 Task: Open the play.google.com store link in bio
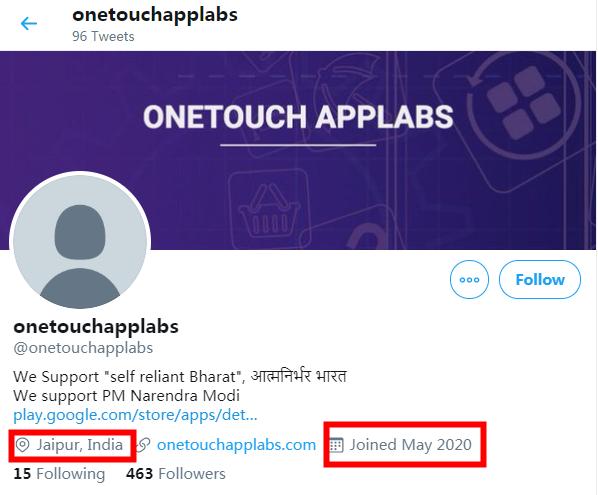pos(135,415)
